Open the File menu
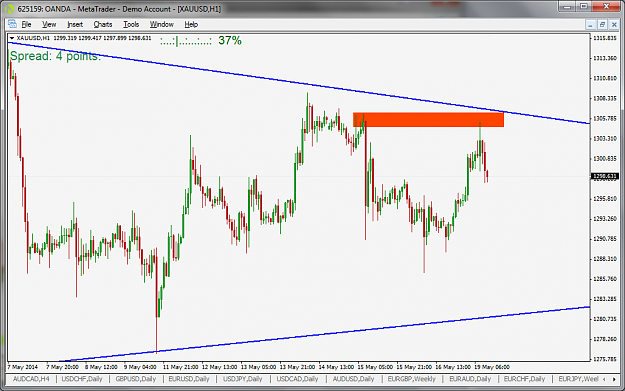Screen dimensions: 625x391 coord(26,24)
